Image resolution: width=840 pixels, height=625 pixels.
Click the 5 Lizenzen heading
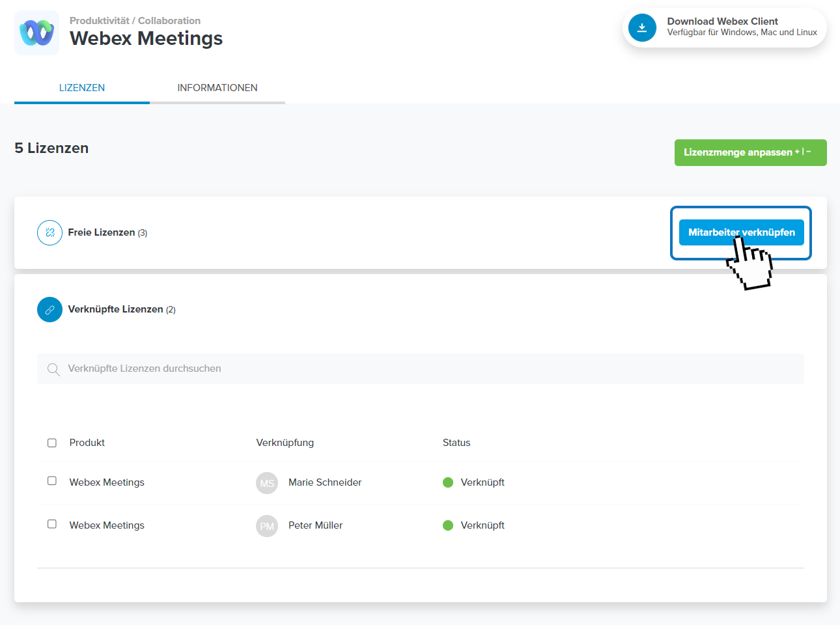(51, 148)
